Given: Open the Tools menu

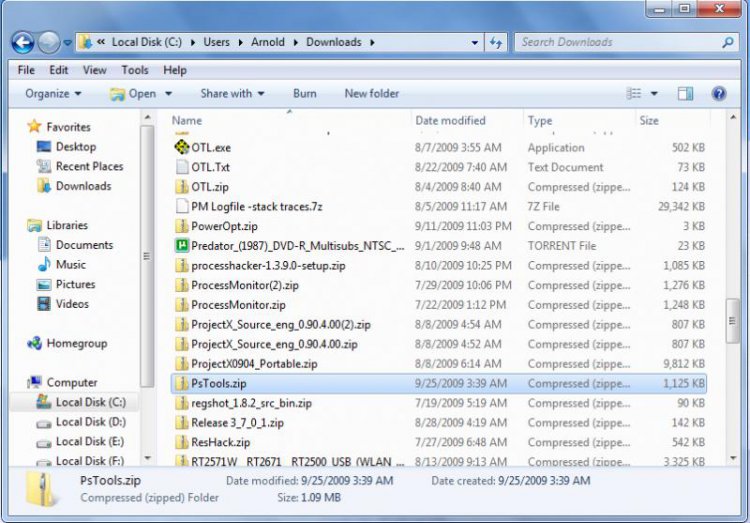Looking at the screenshot, I should [x=135, y=70].
